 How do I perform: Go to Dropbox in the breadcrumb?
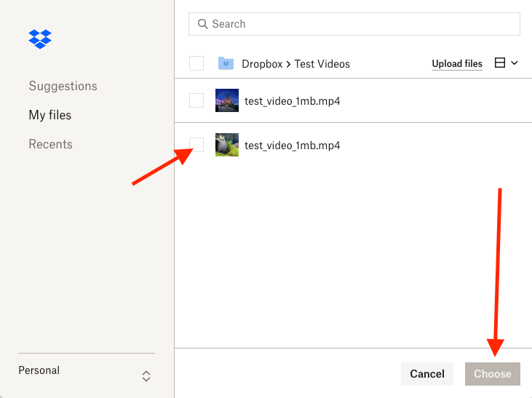coord(262,64)
